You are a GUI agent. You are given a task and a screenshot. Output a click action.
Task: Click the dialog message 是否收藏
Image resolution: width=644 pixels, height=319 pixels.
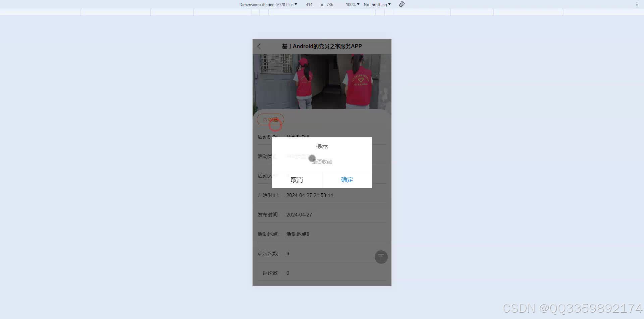point(322,162)
